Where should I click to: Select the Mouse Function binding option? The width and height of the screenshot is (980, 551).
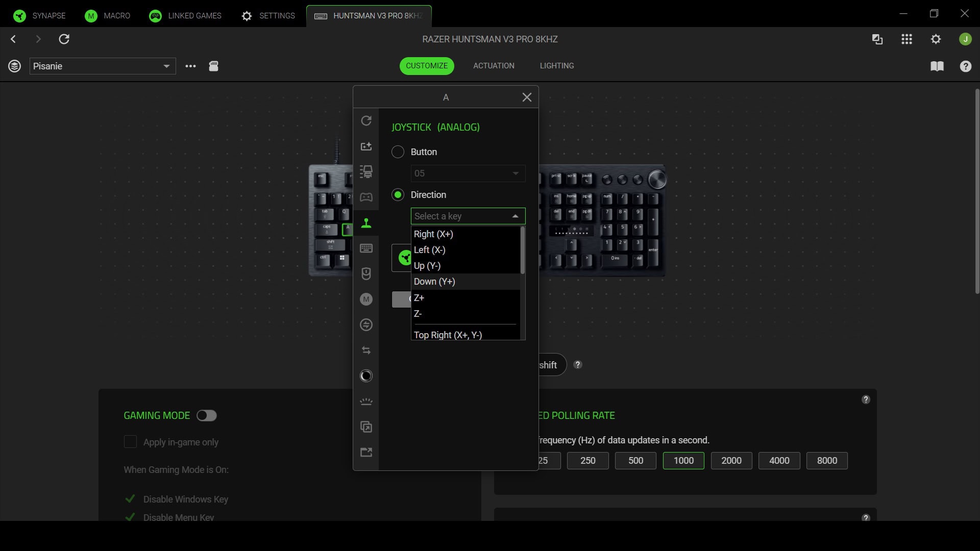[x=366, y=274]
